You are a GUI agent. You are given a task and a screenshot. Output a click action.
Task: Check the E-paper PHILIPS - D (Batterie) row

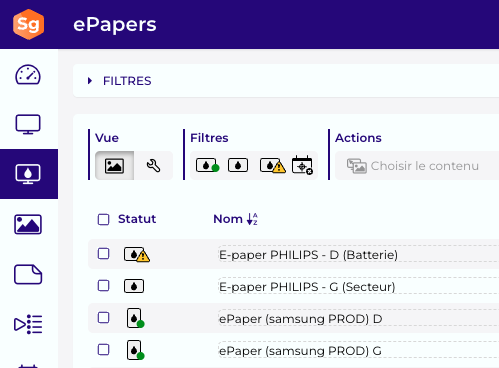[x=103, y=254]
